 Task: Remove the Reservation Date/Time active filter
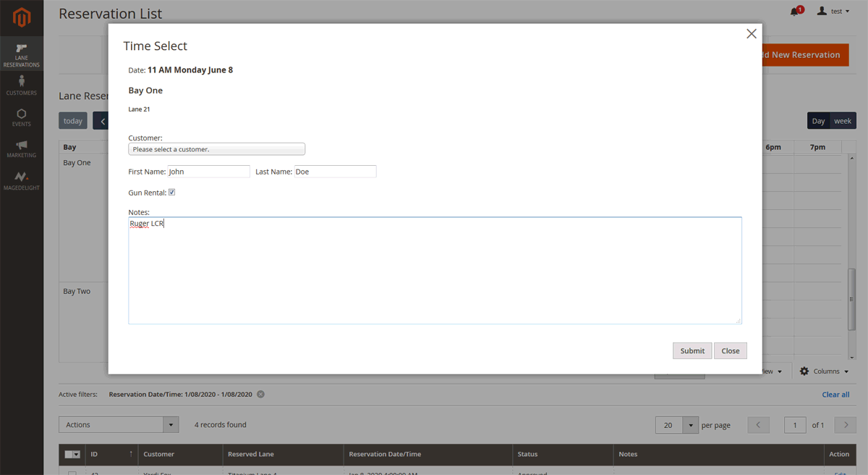260,394
